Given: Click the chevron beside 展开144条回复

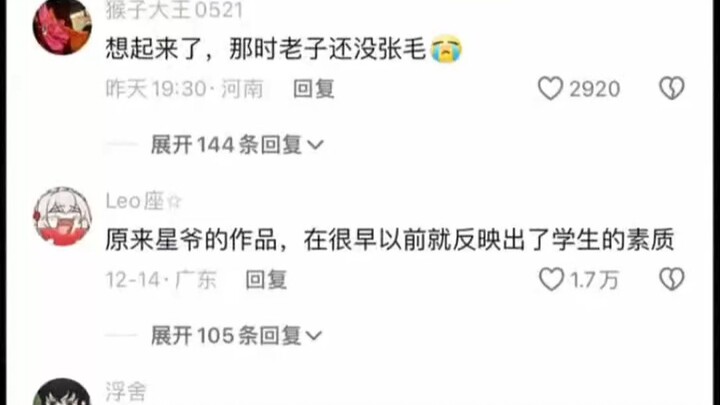Looking at the screenshot, I should (x=315, y=146).
